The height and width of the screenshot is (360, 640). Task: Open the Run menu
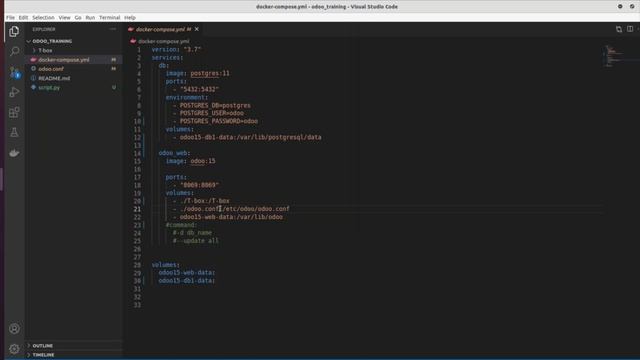[90, 18]
